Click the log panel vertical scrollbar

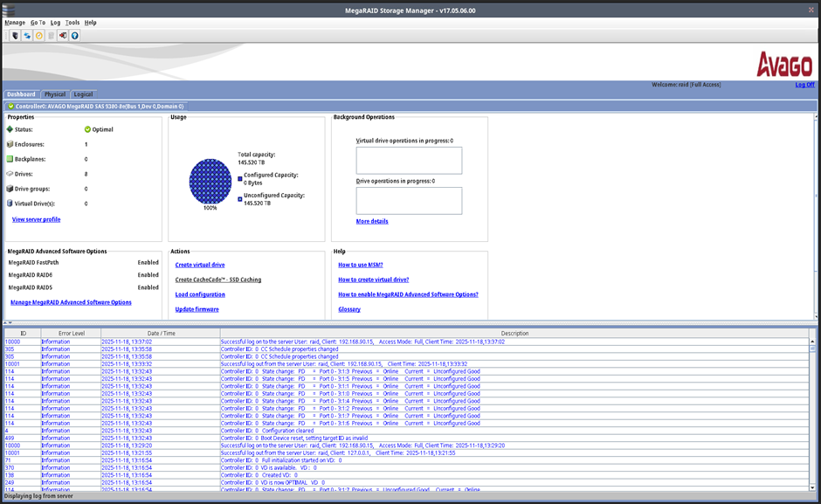click(x=813, y=411)
